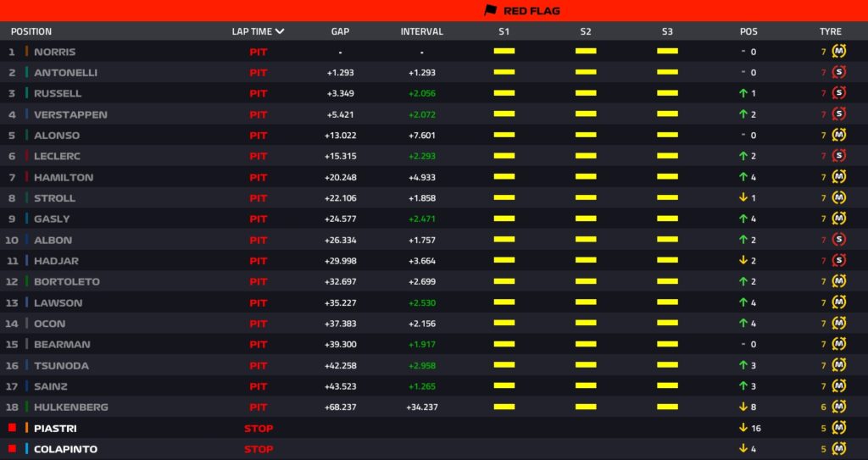Viewport: 868px width, 460px height.
Task: Click the Interval column header
Action: (421, 31)
